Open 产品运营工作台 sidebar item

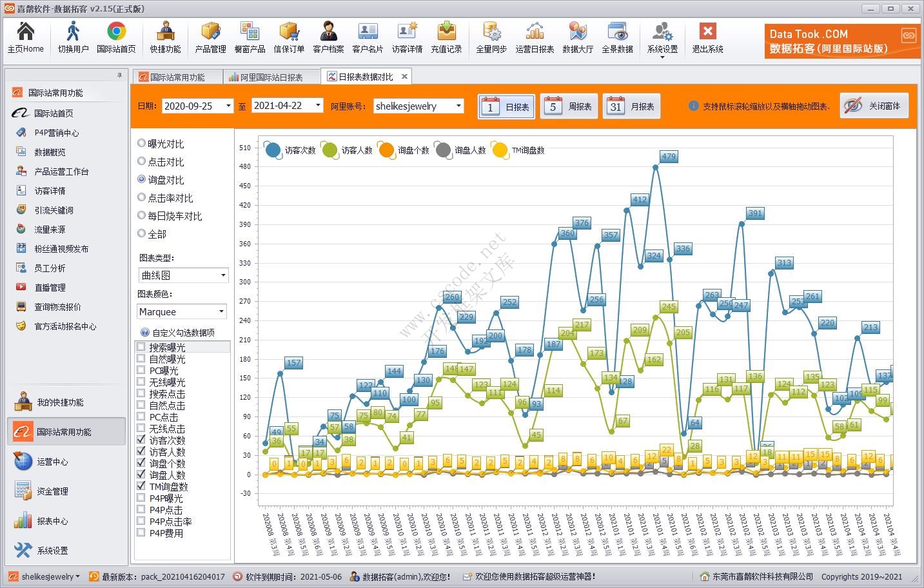(x=61, y=171)
